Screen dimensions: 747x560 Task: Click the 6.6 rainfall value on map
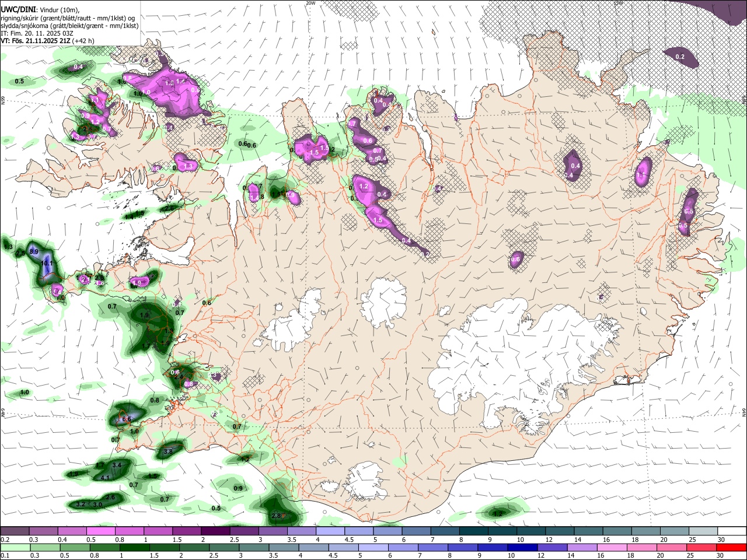point(126,419)
